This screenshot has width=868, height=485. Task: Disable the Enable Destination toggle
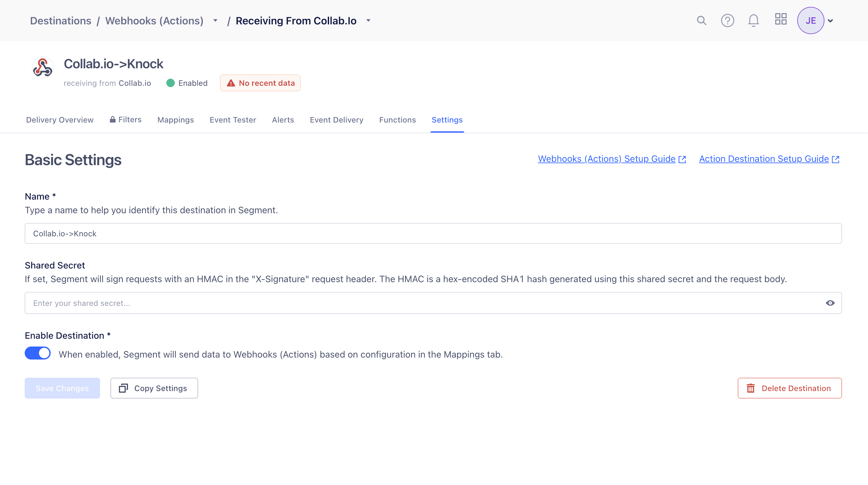37,353
